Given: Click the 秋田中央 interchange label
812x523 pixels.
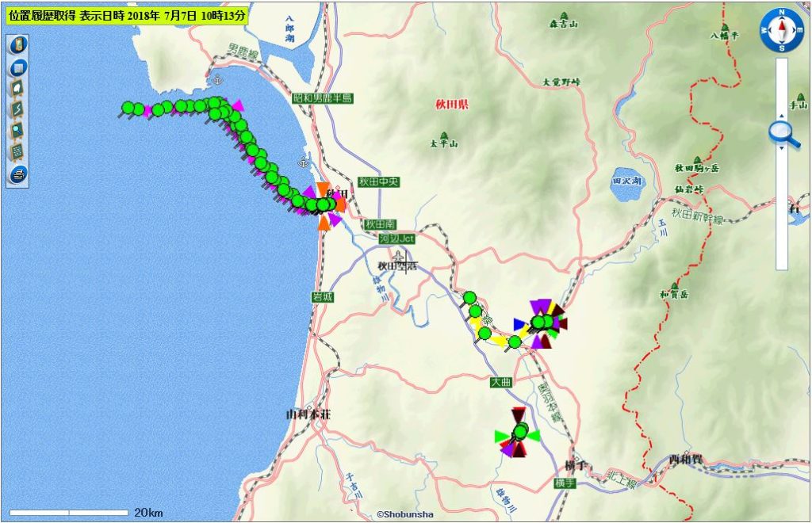Looking at the screenshot, I should tap(378, 182).
